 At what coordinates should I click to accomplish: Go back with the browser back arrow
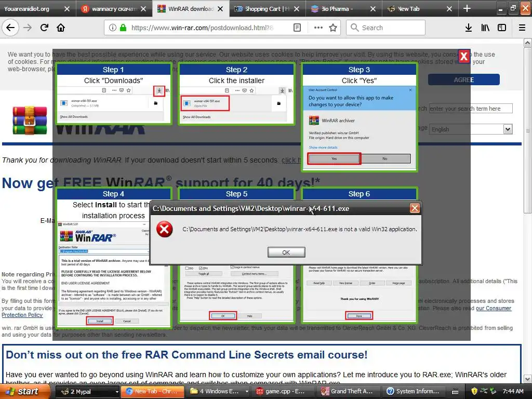click(x=10, y=28)
